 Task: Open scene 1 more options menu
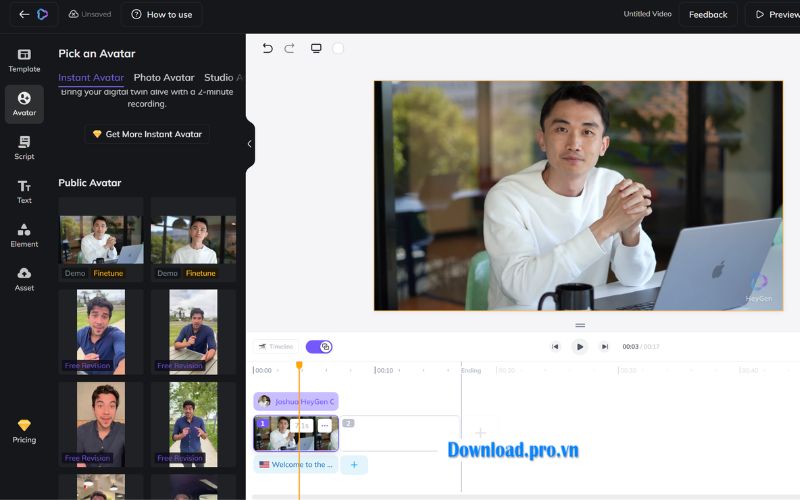324,426
